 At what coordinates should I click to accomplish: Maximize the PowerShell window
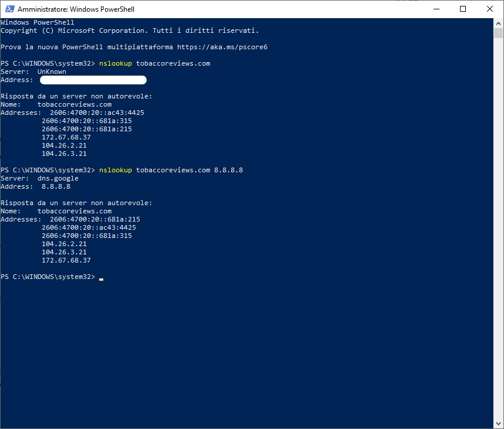pos(463,9)
